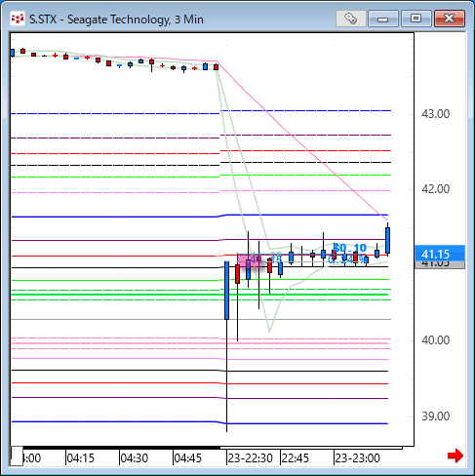This screenshot has height=476, width=475.
Task: Click the 42.00 price axis label
Action: (436, 189)
